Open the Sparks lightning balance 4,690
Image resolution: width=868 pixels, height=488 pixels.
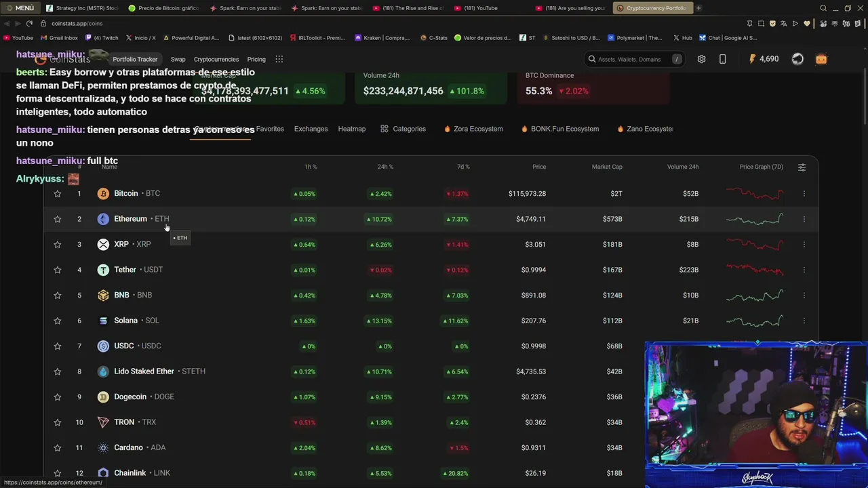click(x=764, y=59)
